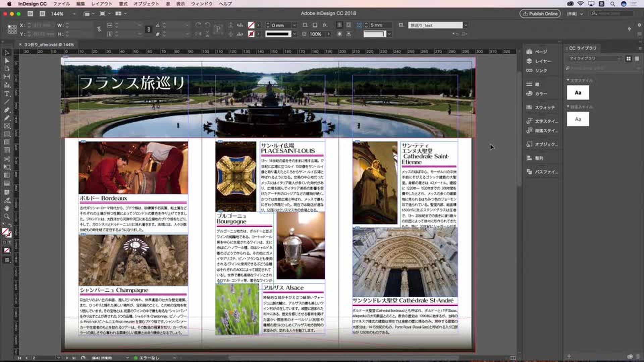644x362 pixels.
Task: Select the Zoom magnifier tool
Action: coord(7,216)
